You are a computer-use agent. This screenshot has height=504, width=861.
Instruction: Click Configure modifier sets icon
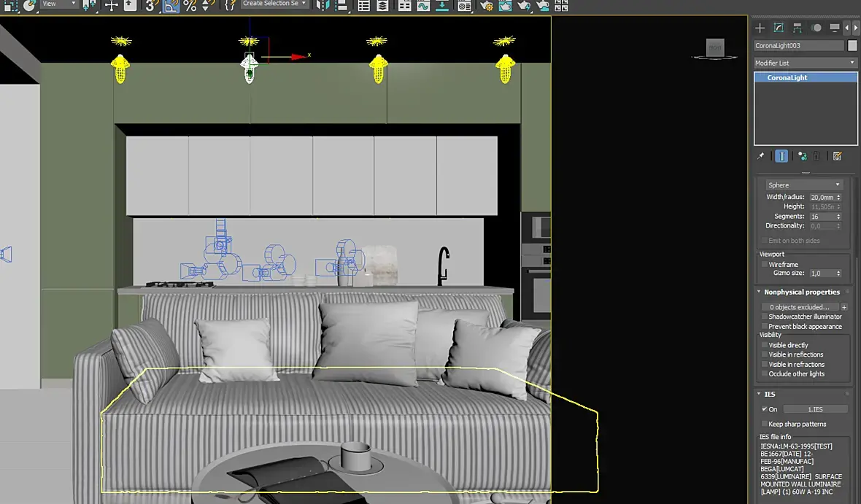(838, 157)
